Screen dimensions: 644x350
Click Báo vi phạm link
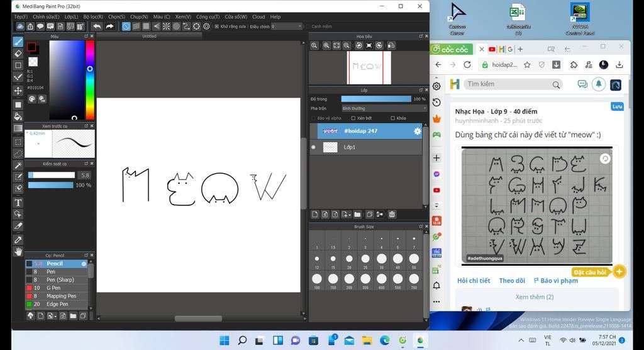[556, 281]
